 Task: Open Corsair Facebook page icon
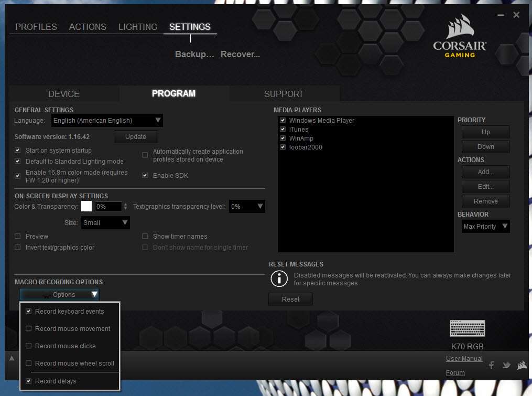point(491,365)
